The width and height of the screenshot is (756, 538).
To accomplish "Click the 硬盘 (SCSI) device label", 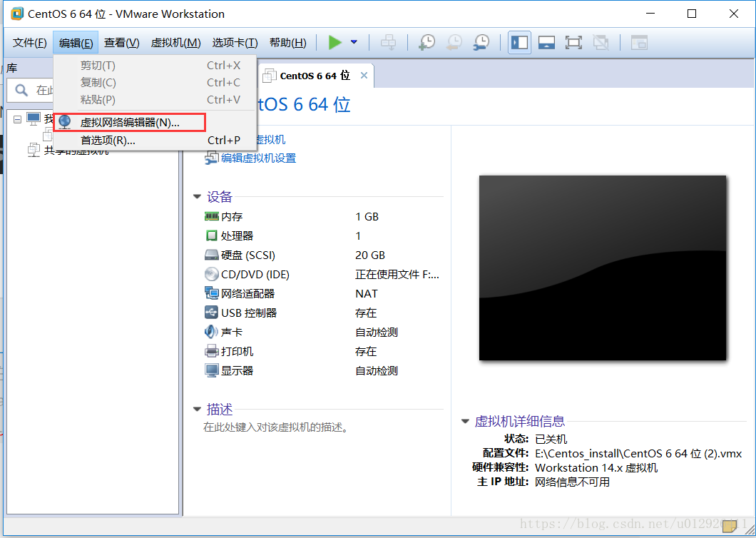I will click(247, 255).
